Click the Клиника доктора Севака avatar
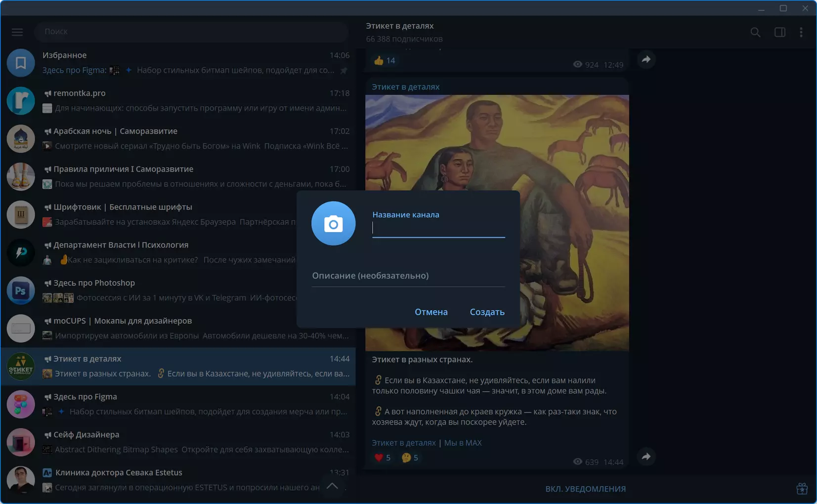The width and height of the screenshot is (817, 504). [x=21, y=480]
